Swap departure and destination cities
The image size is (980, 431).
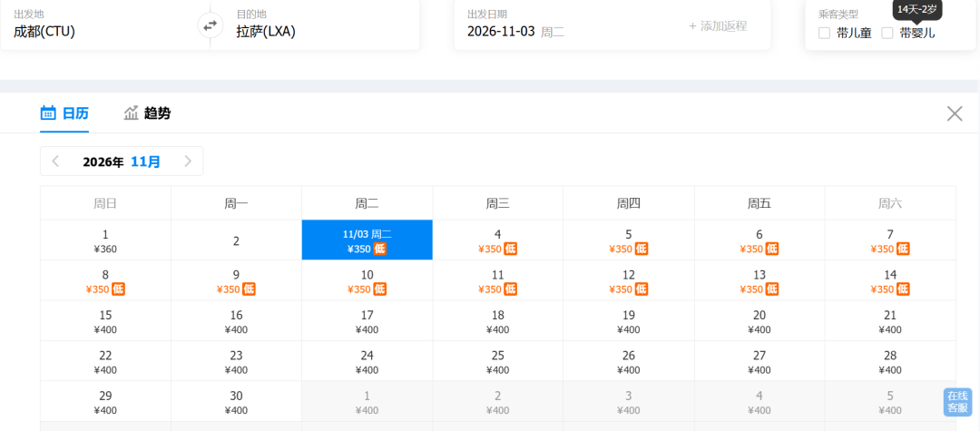pos(210,25)
